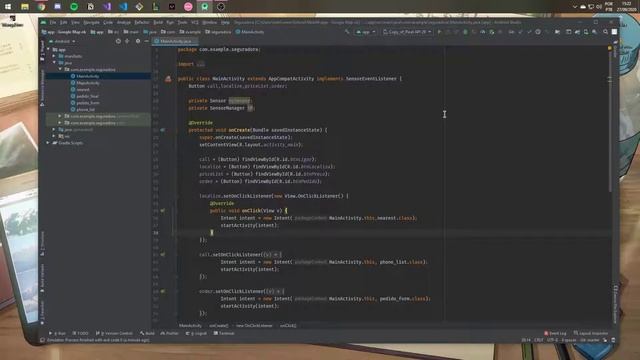Start debugging with the green bug icon
The image size is (640, 360).
(x=465, y=32)
